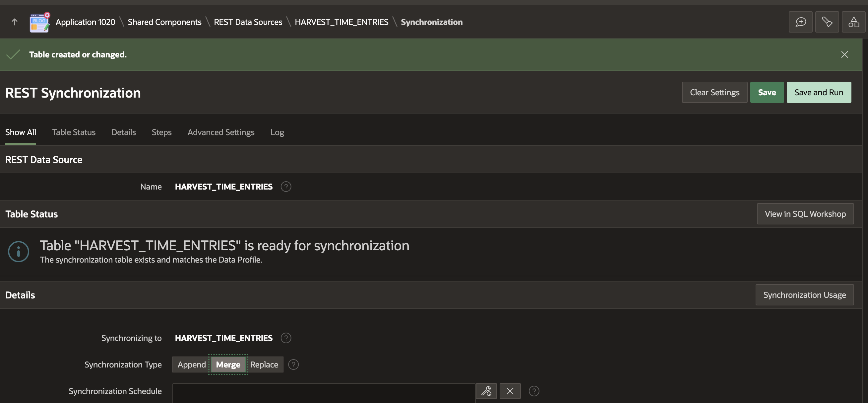This screenshot has width=868, height=403.
Task: Open the application blog icon
Action: pyautogui.click(x=40, y=22)
